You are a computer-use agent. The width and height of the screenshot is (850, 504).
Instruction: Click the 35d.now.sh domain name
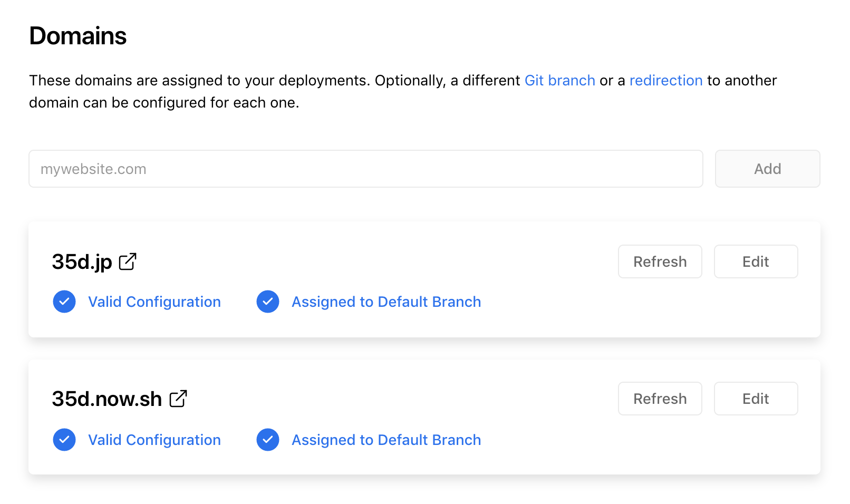pyautogui.click(x=107, y=399)
